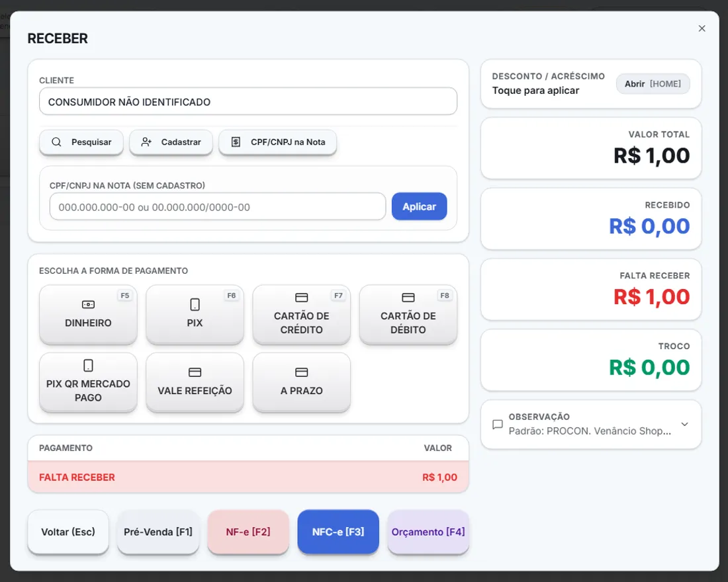728x582 pixels.
Task: Click the F5 shortcut badge on DINHEIRO
Action: [125, 296]
